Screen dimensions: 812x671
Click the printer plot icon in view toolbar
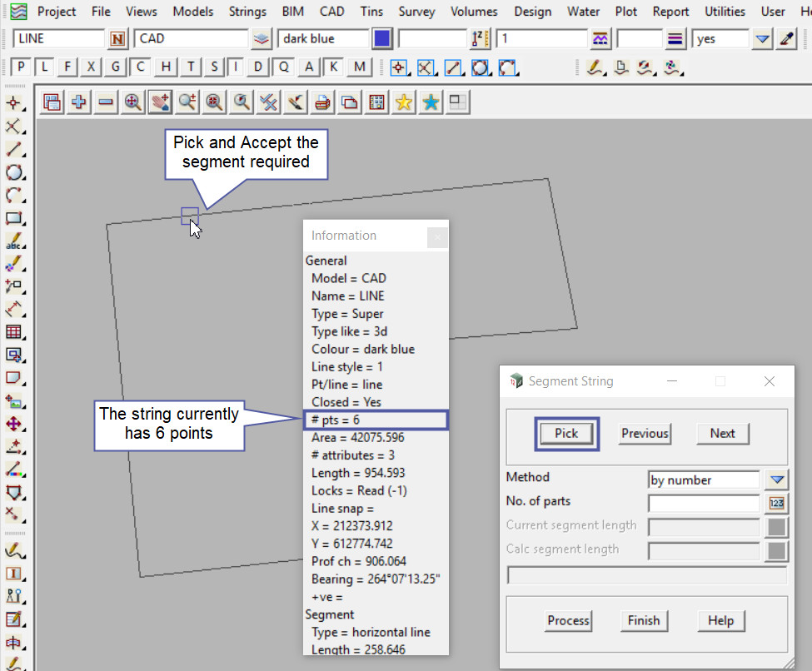(x=322, y=102)
